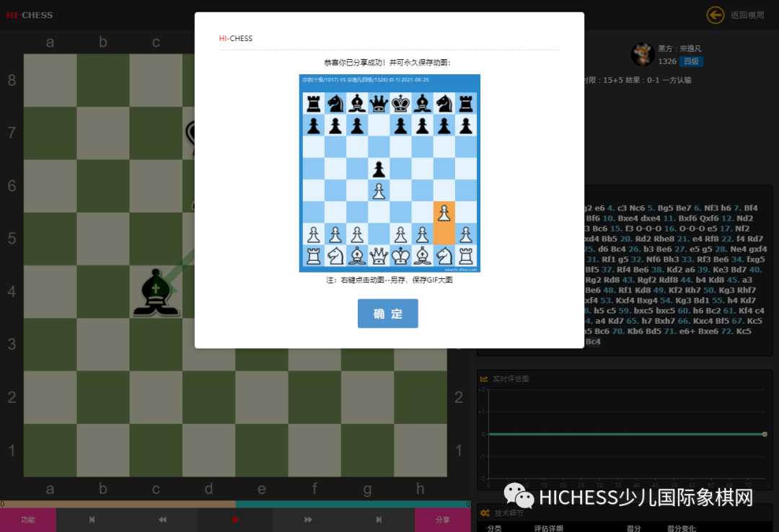Jump to the first move

point(92,519)
